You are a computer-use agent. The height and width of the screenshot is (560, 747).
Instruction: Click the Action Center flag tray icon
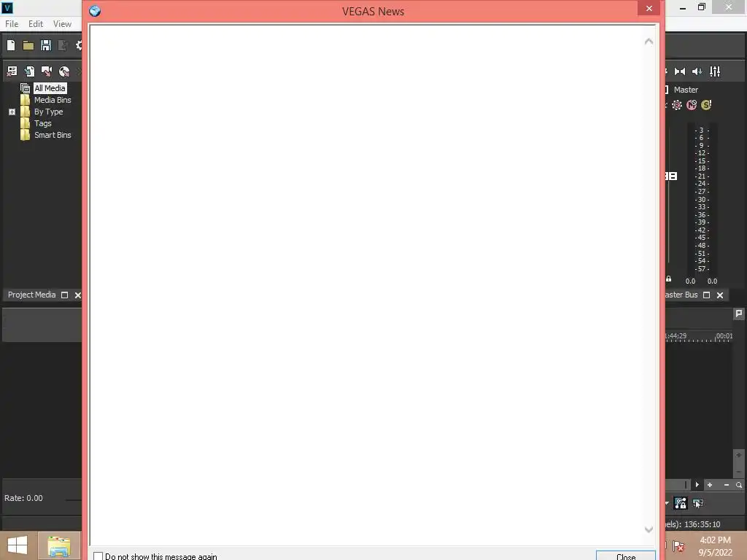tap(679, 546)
